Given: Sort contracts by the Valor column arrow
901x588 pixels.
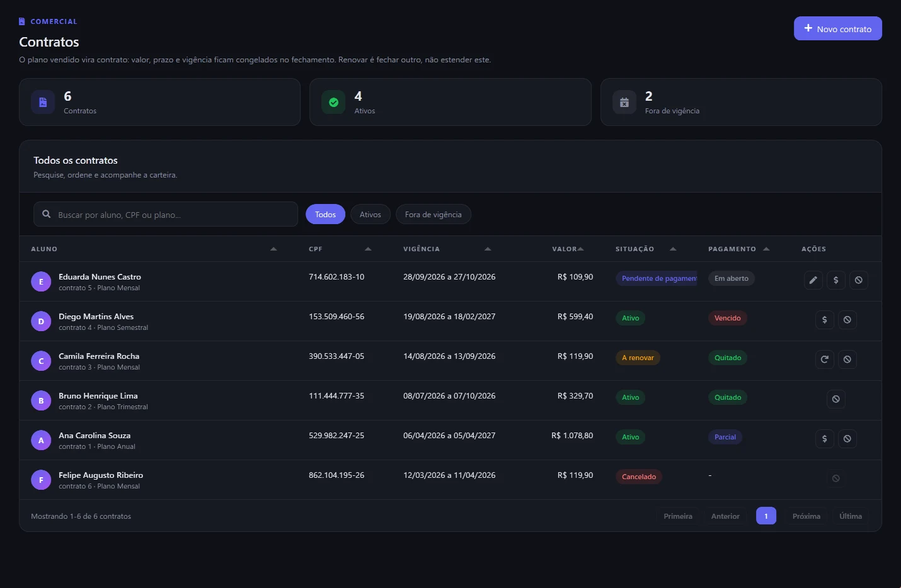Looking at the screenshot, I should coord(580,249).
